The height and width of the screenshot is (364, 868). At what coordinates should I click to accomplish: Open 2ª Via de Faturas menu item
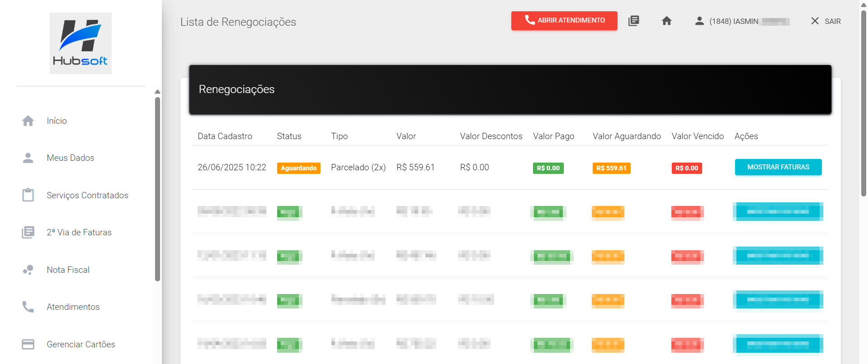pos(79,233)
